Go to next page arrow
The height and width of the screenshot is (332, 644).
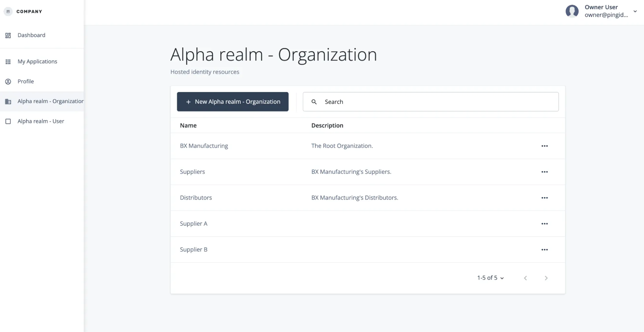pyautogui.click(x=546, y=278)
